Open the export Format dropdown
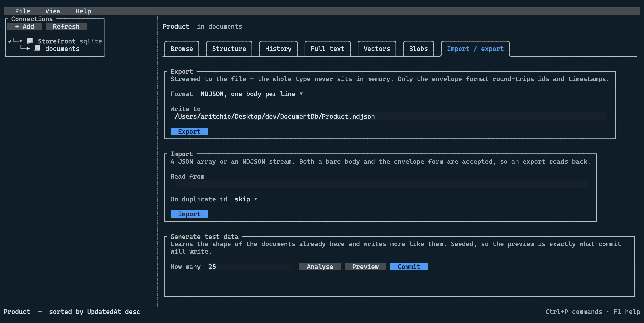This screenshot has width=644, height=323. [252, 94]
